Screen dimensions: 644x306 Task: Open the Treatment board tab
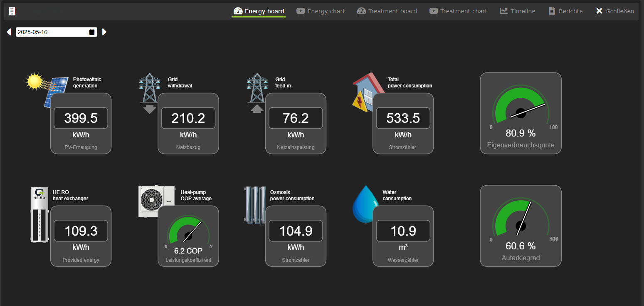click(387, 11)
